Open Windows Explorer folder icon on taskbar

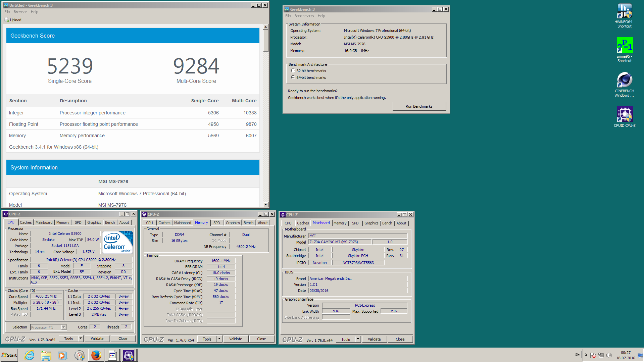pos(46,355)
